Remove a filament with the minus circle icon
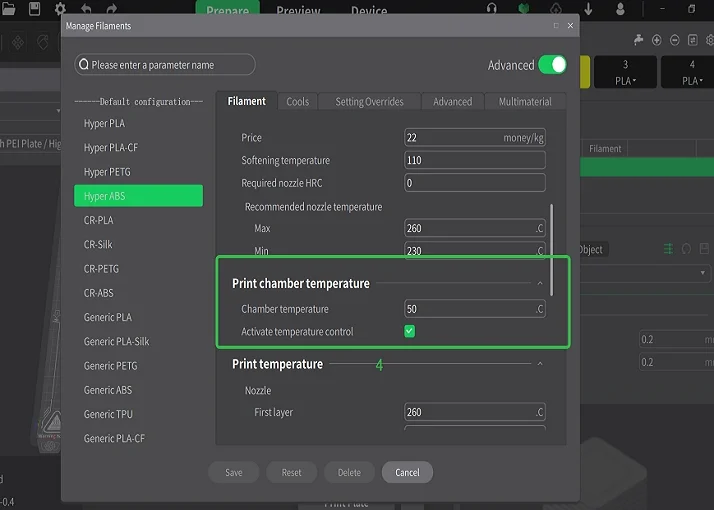Viewport: 714px width, 510px height. 675,40
